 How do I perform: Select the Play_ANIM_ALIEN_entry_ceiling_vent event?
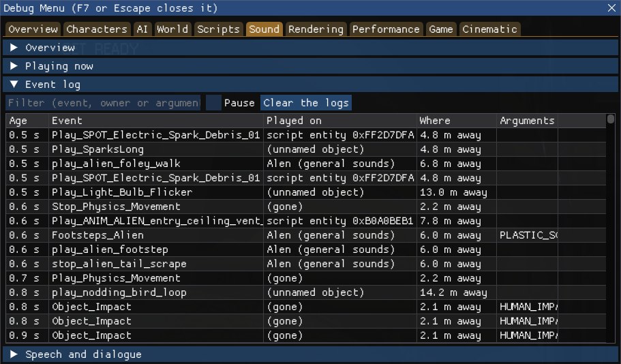point(306,221)
